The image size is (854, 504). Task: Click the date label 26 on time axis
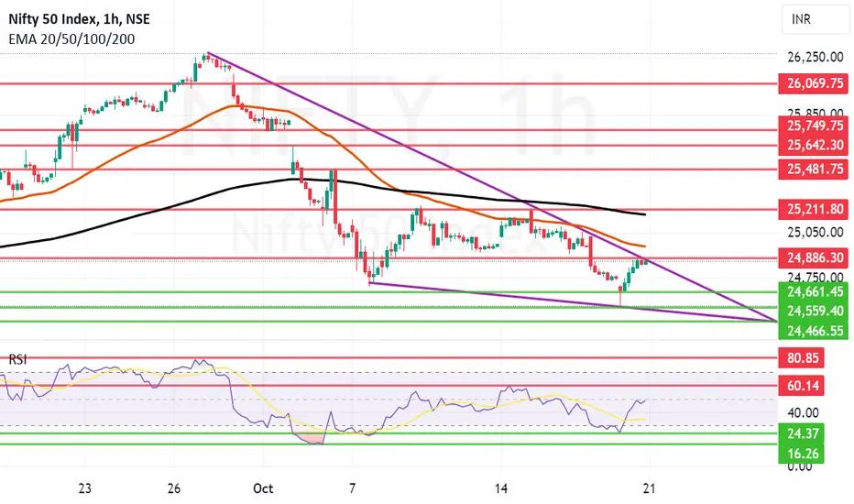174,488
